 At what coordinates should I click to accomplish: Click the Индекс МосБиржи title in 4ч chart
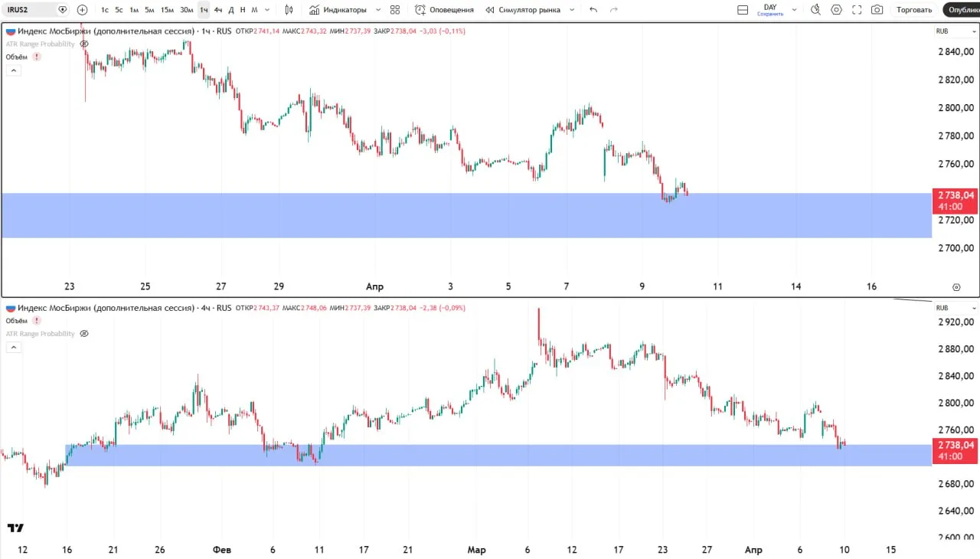click(106, 308)
